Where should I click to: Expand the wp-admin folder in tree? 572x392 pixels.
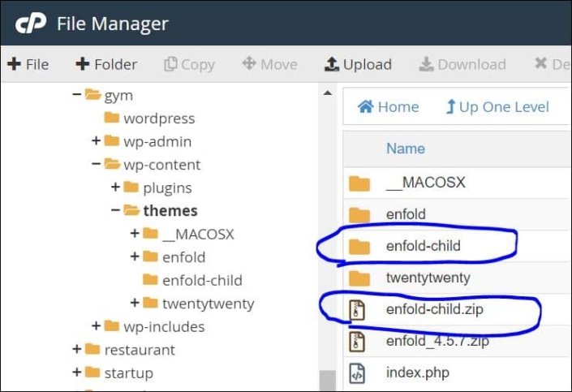96,141
